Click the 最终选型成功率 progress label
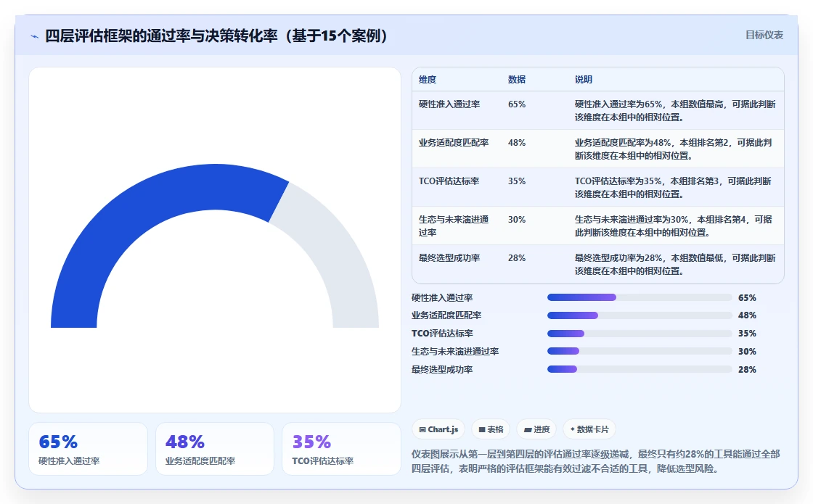The width and height of the screenshot is (813, 504). tap(442, 369)
